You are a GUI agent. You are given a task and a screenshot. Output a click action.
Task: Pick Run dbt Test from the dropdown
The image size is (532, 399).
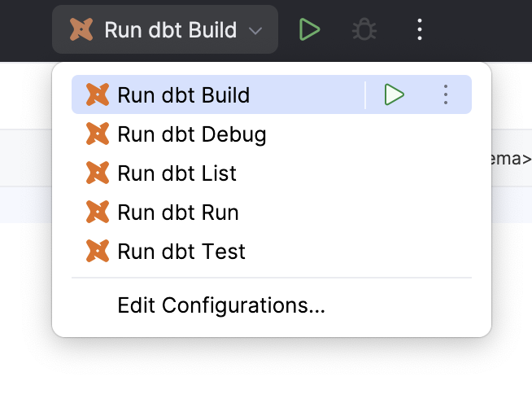click(x=181, y=251)
